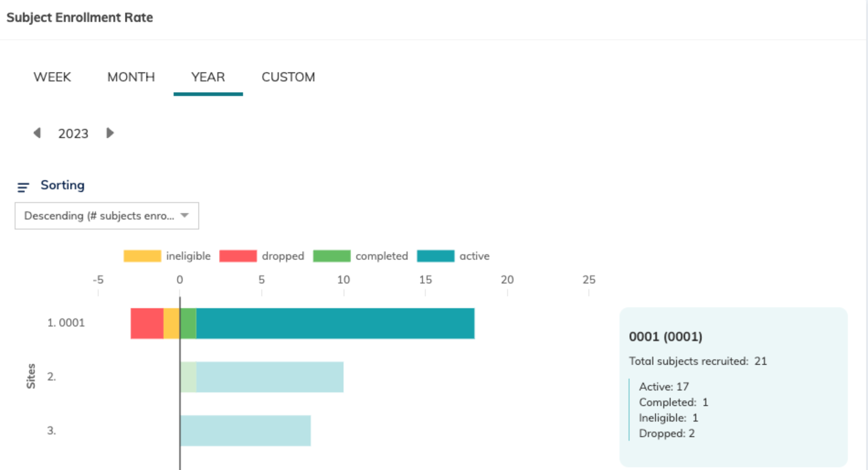Toggle the dropped legend red swatch
Viewport: 868px width, 470px height.
click(238, 256)
